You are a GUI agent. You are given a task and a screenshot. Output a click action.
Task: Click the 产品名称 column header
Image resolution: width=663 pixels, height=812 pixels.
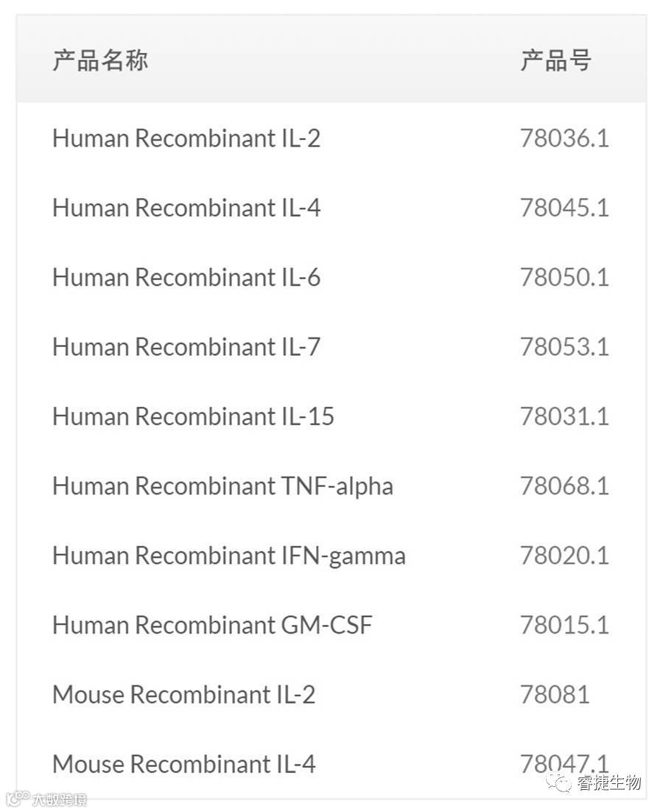(x=100, y=60)
